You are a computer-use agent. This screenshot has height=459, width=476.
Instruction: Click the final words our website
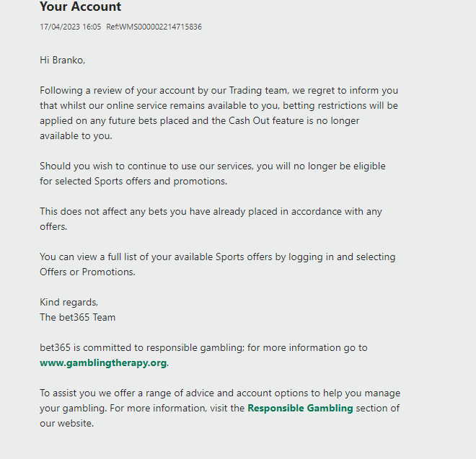tap(67, 423)
